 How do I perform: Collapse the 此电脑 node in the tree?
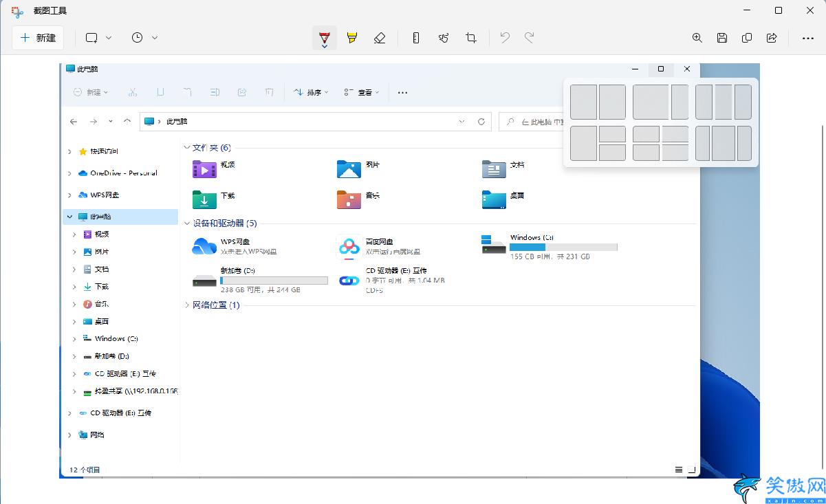point(69,217)
